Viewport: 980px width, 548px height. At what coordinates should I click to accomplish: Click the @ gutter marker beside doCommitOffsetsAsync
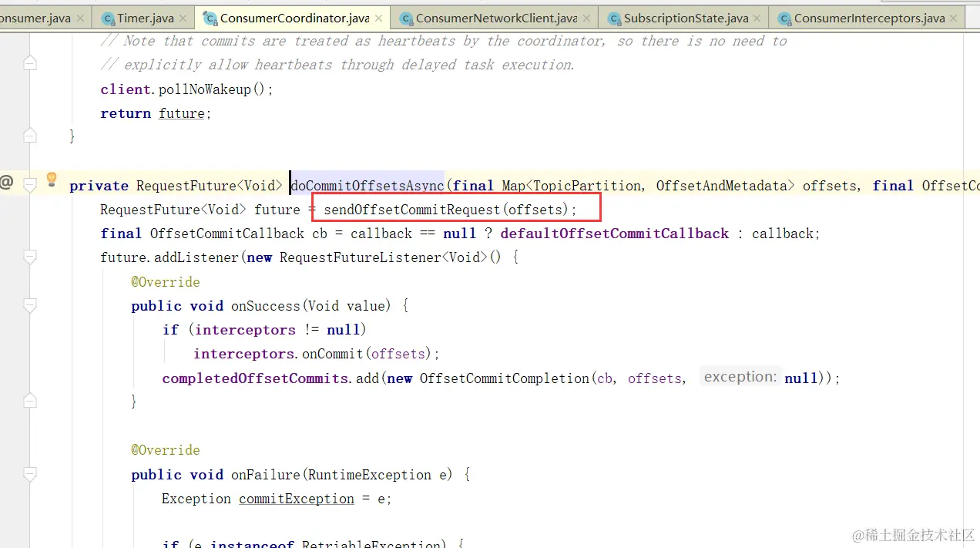tap(7, 182)
